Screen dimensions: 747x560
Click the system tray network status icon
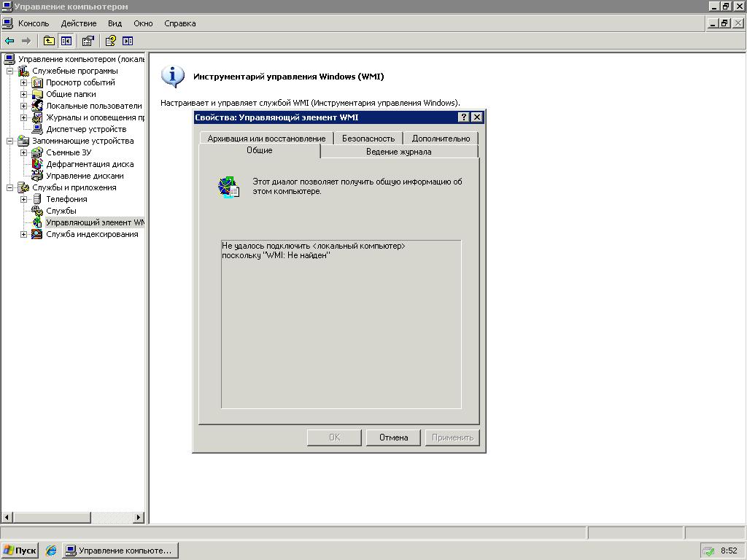(708, 551)
